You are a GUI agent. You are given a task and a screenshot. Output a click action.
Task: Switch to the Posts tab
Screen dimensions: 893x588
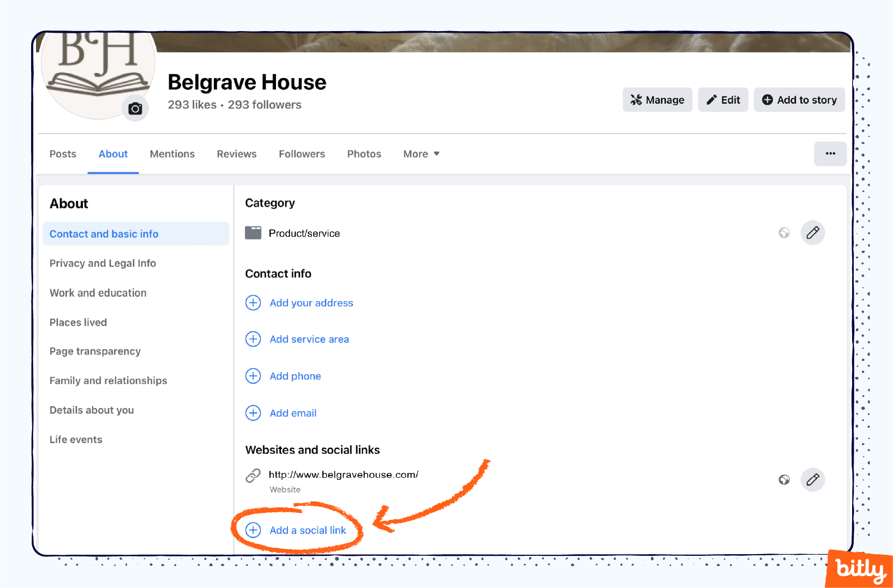(x=63, y=154)
